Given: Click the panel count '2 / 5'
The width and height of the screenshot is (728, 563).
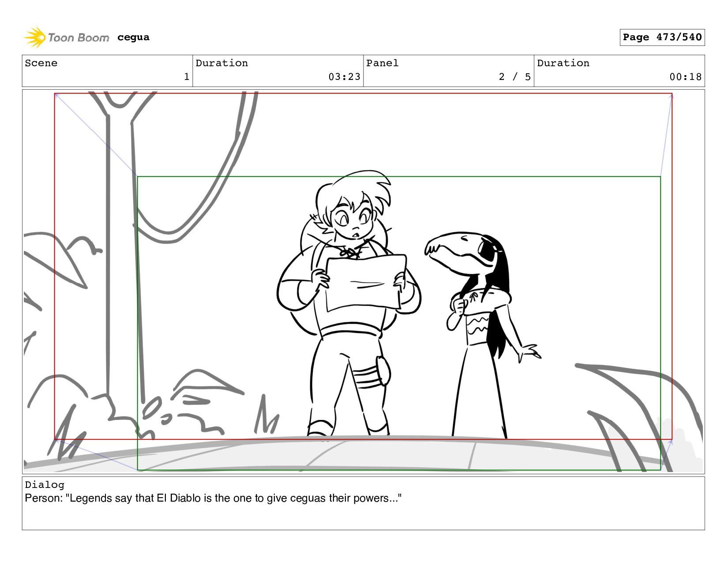Looking at the screenshot, I should coord(514,77).
